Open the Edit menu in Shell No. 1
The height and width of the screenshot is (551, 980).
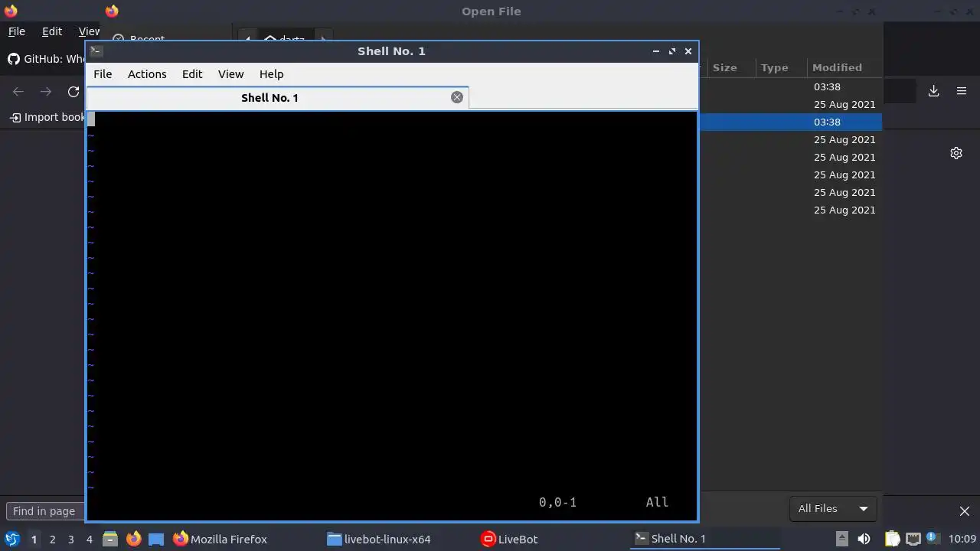192,74
